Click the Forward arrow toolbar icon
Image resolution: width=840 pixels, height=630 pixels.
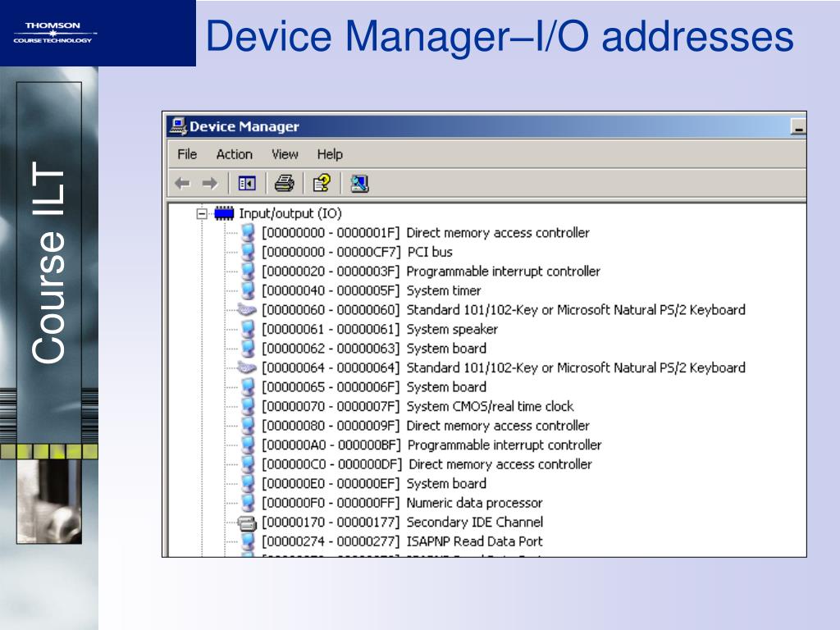pos(210,184)
